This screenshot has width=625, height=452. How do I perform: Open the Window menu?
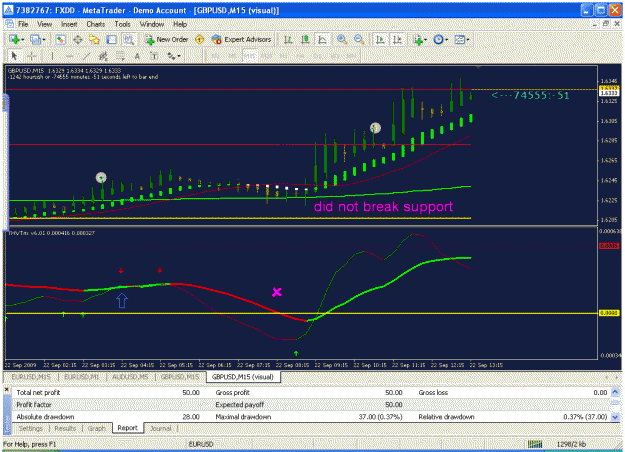151,24
